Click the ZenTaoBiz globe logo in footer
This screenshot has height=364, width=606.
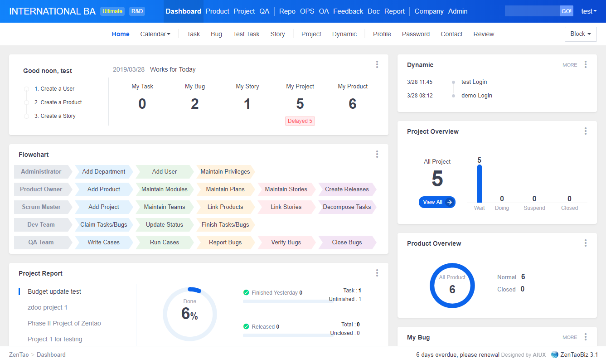554,354
